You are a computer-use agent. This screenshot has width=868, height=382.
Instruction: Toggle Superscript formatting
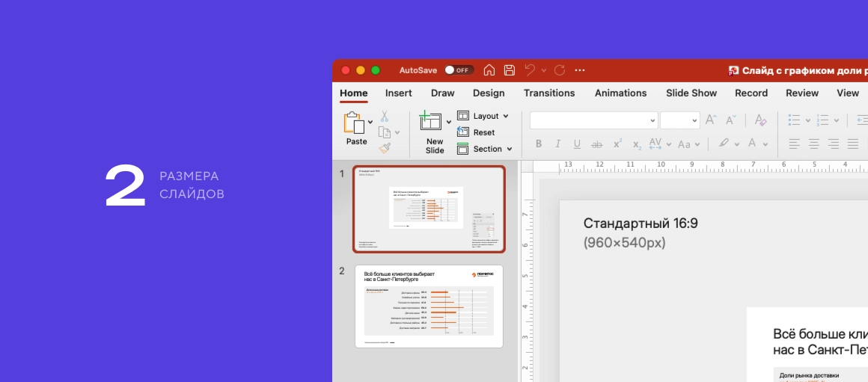617,144
